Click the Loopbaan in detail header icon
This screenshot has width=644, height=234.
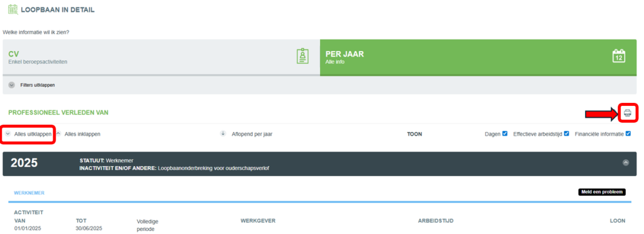(12, 10)
